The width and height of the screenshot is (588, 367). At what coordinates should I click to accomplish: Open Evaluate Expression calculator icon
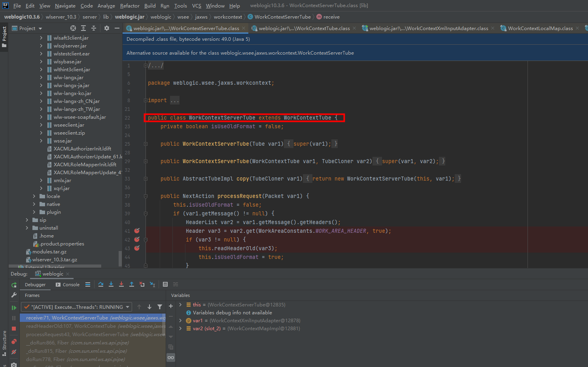[165, 284]
